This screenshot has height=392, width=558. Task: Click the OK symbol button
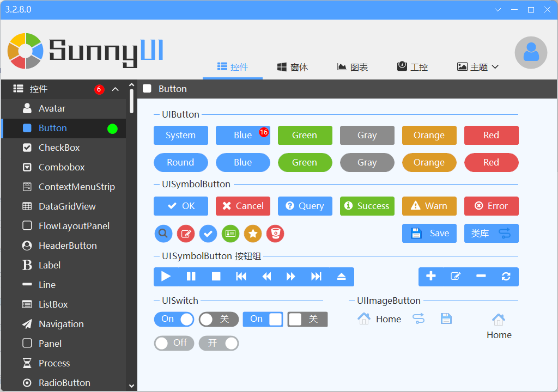(x=181, y=206)
